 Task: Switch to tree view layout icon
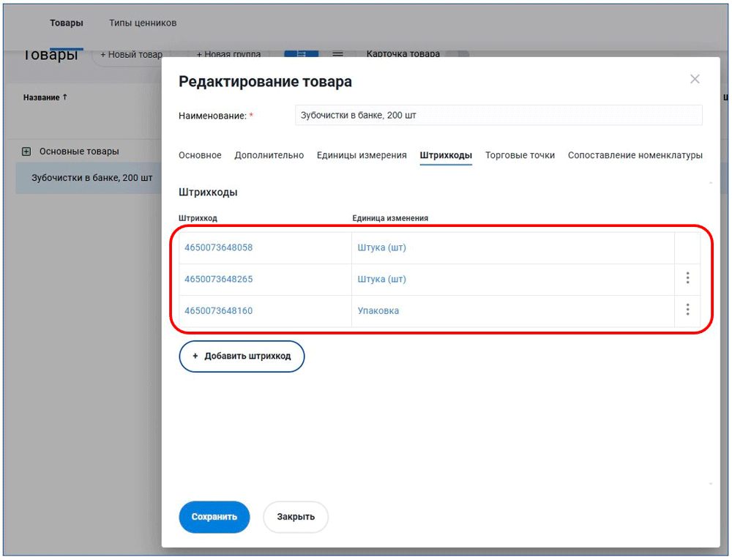click(x=301, y=53)
